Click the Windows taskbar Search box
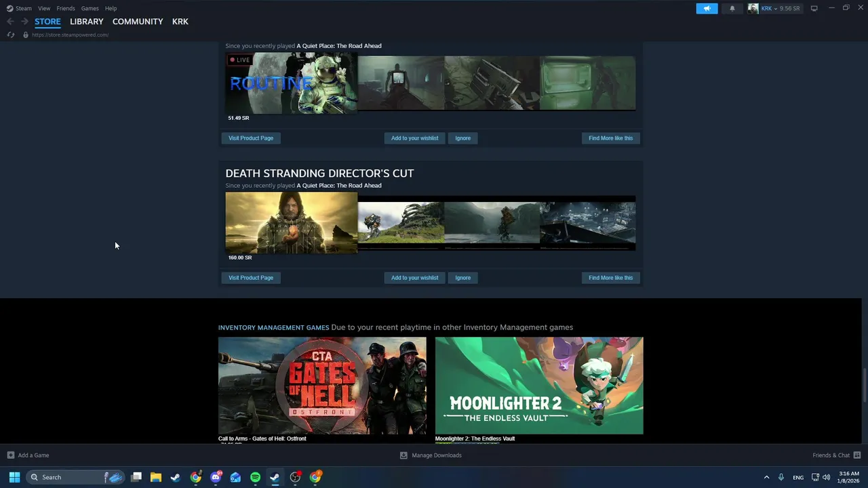 [x=75, y=477]
